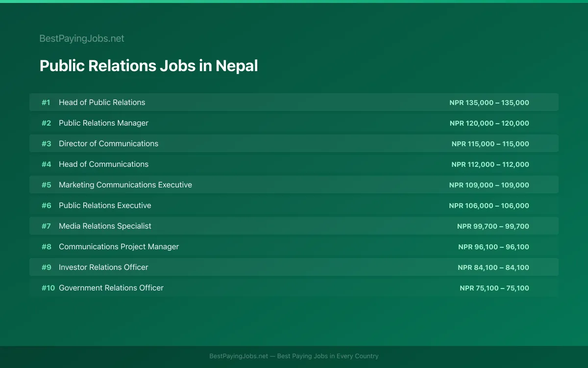Select the #4 rank number
The height and width of the screenshot is (368, 588).
(46, 164)
